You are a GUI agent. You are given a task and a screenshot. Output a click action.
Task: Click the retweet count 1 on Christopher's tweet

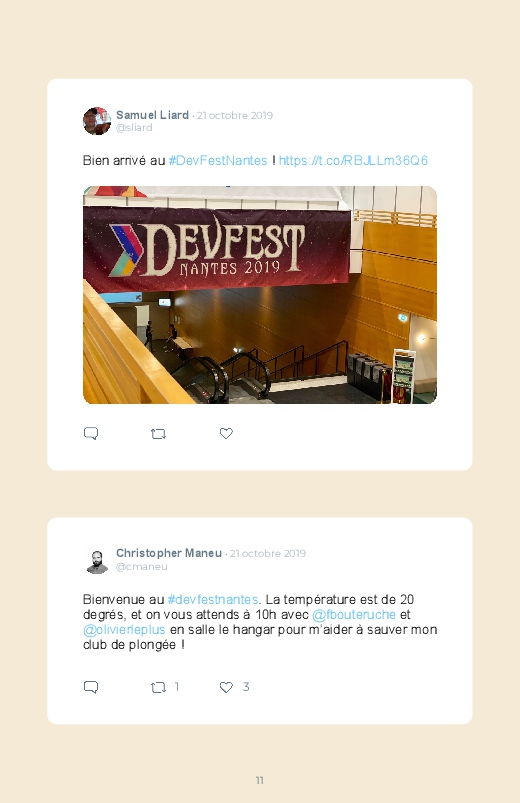click(x=177, y=687)
